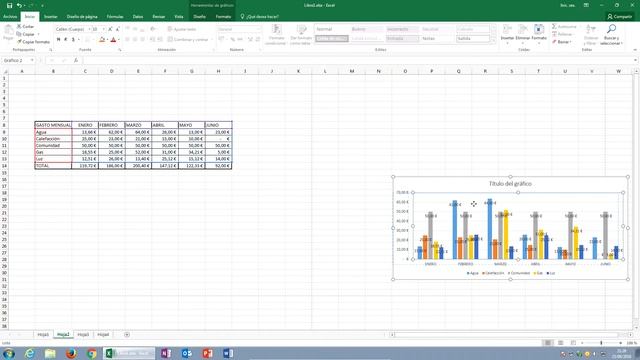This screenshot has height=360, width=640.
Task: Increase font size with the large A icon
Action: pyautogui.click(x=110, y=29)
